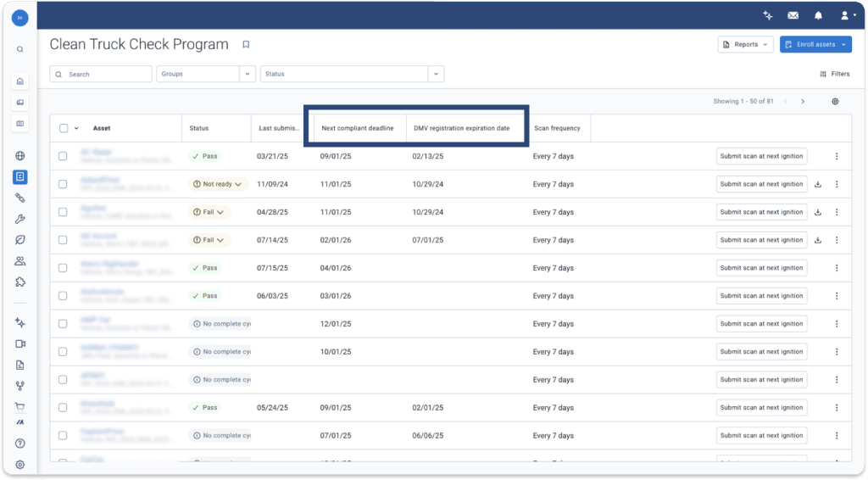Sort by Next compliant deadline column header

pos(357,129)
